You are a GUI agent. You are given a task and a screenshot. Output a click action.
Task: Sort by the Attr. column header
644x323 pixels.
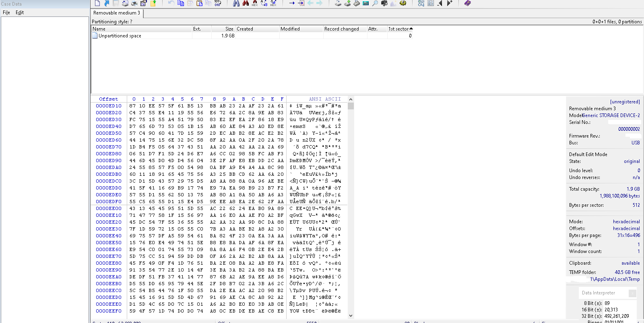377,29
